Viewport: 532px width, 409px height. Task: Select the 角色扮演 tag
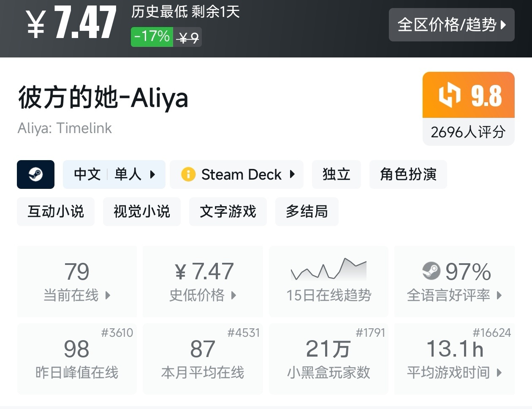[408, 175]
